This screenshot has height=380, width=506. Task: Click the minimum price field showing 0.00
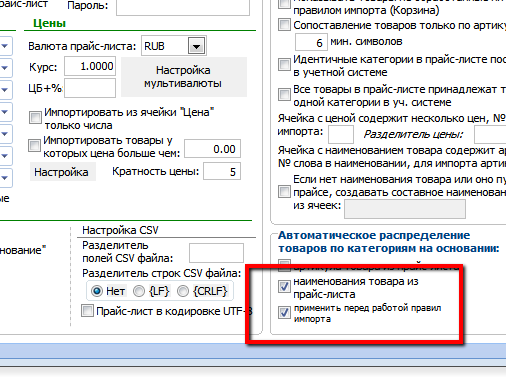pos(213,149)
